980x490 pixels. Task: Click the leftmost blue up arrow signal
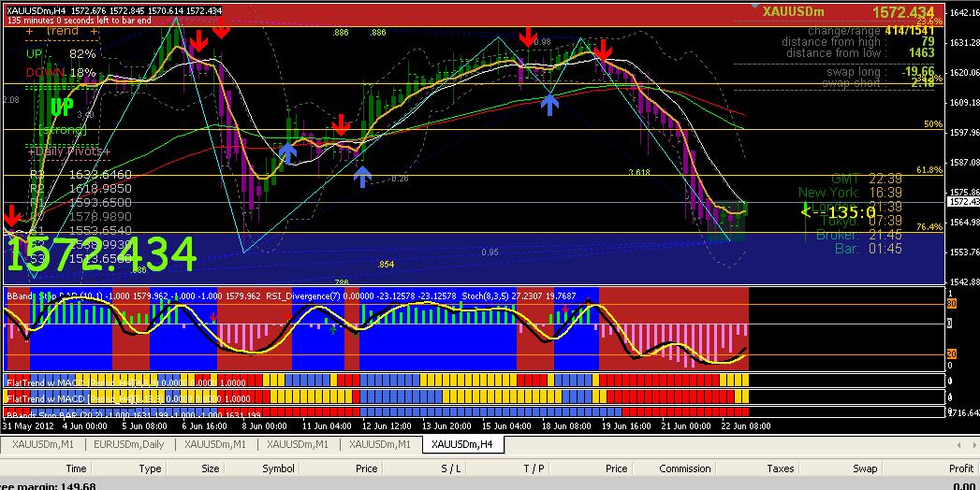[x=287, y=151]
